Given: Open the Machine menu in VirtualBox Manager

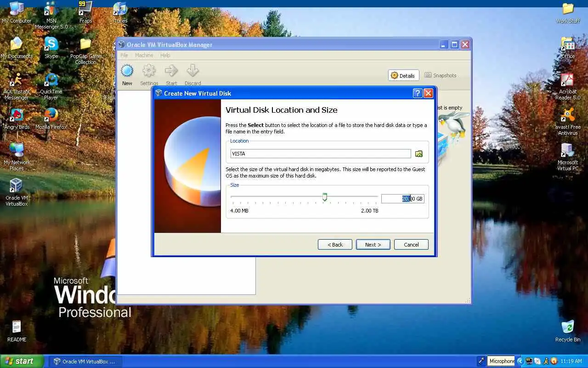Looking at the screenshot, I should (x=144, y=55).
